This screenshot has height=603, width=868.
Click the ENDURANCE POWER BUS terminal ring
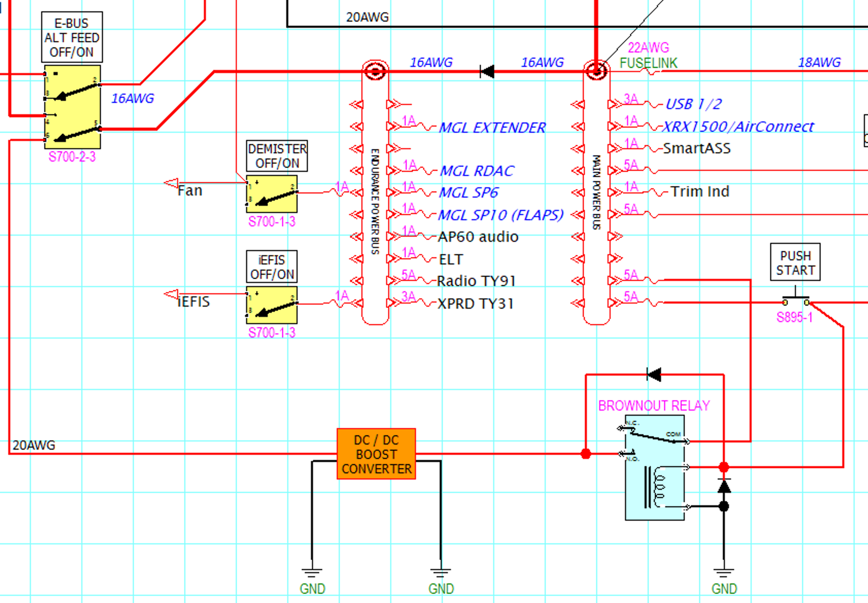click(375, 71)
